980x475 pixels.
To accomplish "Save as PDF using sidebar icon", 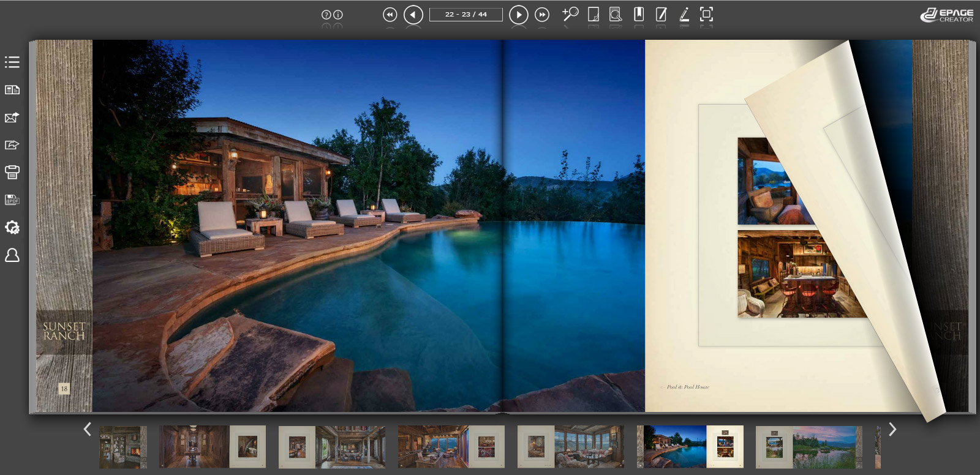I will tap(12, 200).
